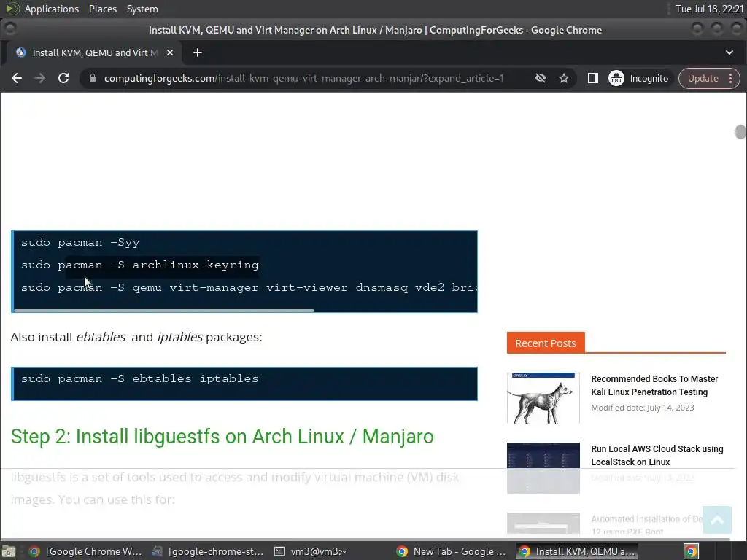The width and height of the screenshot is (747, 560).
Task: Switch to vm3@vm3:~ terminal window
Action: tap(310, 551)
